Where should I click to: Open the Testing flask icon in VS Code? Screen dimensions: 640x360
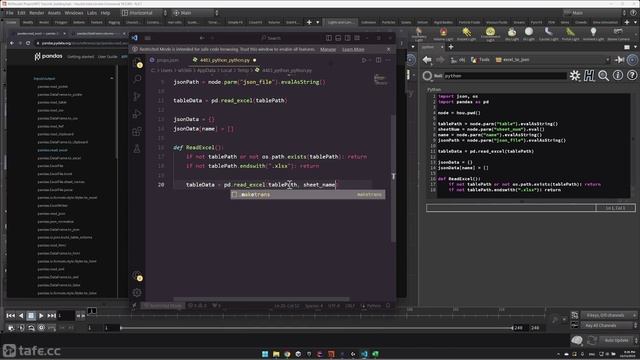click(x=137, y=149)
